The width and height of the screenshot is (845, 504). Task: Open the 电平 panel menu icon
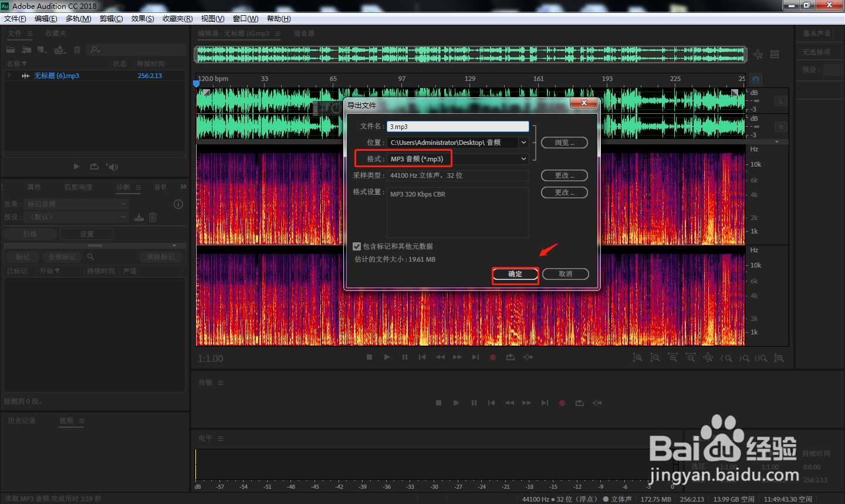tap(221, 438)
